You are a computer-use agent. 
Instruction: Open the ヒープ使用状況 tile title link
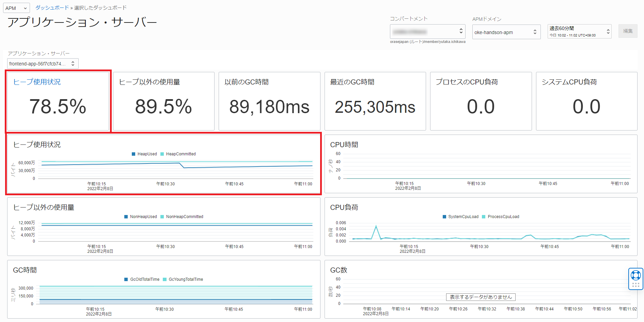[x=37, y=82]
